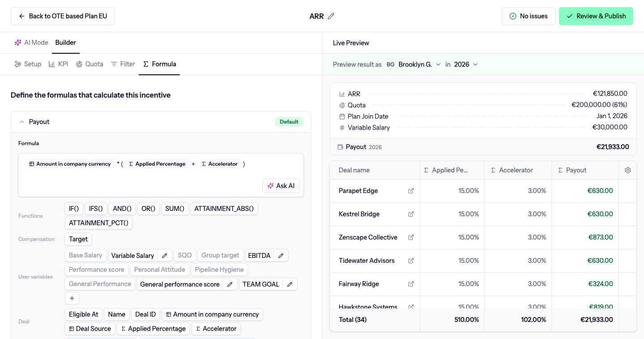The width and height of the screenshot is (644, 339).
Task: Edit the TEAM GOAL user variable
Action: (290, 284)
